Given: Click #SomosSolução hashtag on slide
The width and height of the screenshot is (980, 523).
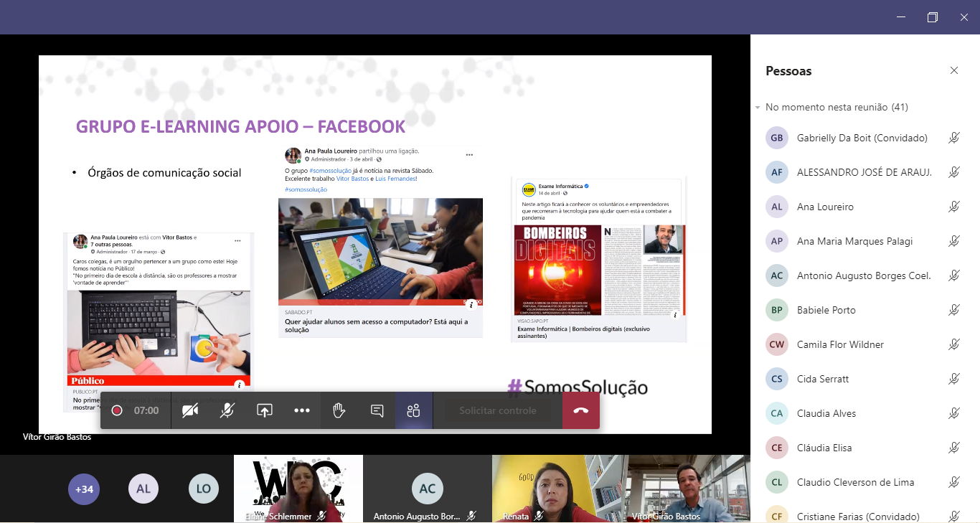Looking at the screenshot, I should 578,387.
